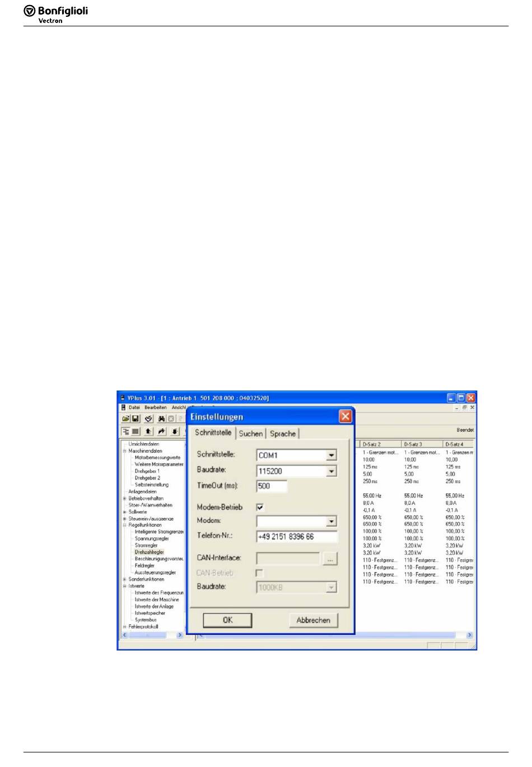Open the Schnittstelle COM1 dropdown
This screenshot has width=532, height=767.
click(x=332, y=455)
